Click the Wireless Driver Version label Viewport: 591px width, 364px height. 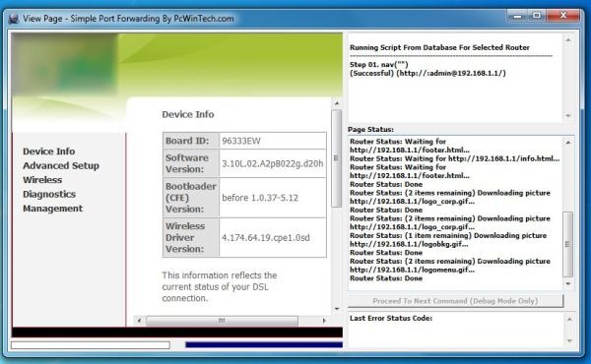tap(191, 237)
